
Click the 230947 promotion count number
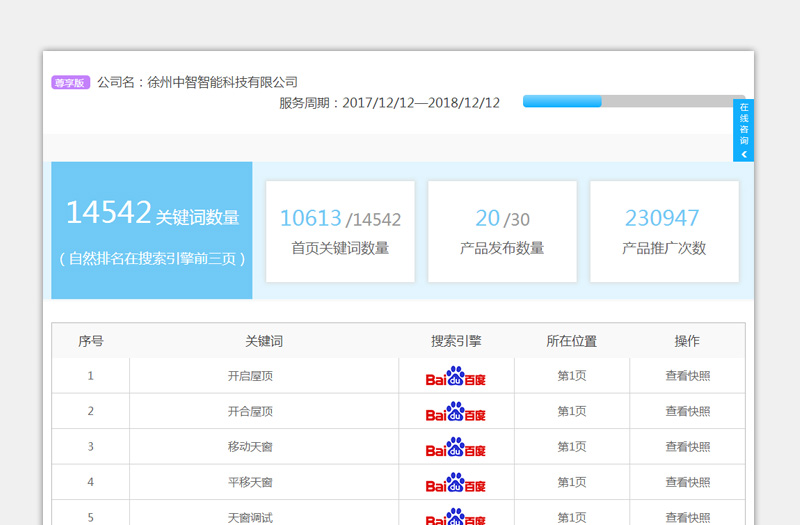pos(662,218)
